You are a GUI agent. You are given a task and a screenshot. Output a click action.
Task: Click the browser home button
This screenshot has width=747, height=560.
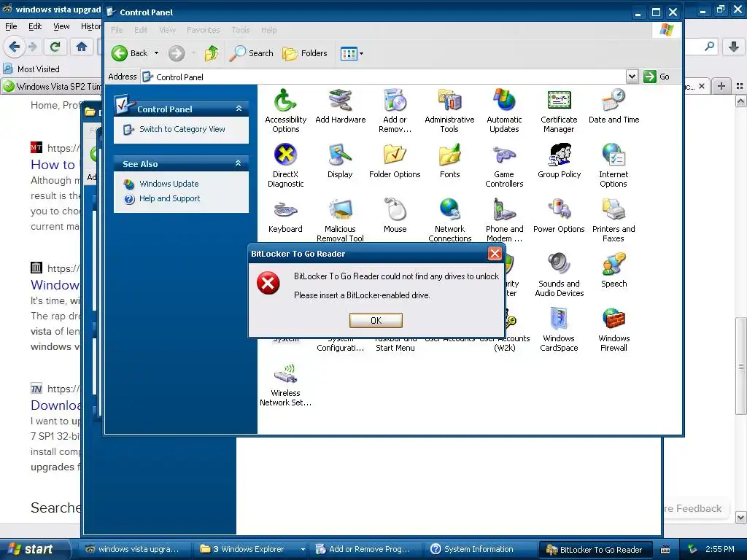click(82, 47)
